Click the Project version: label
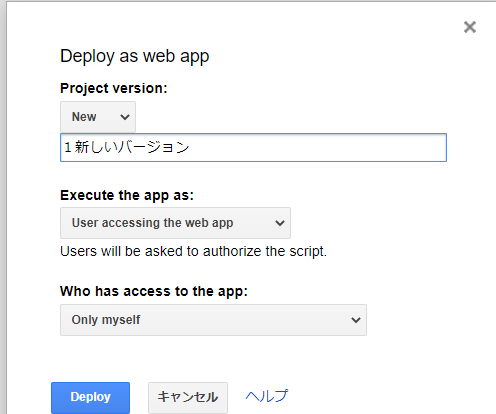 pos(114,88)
